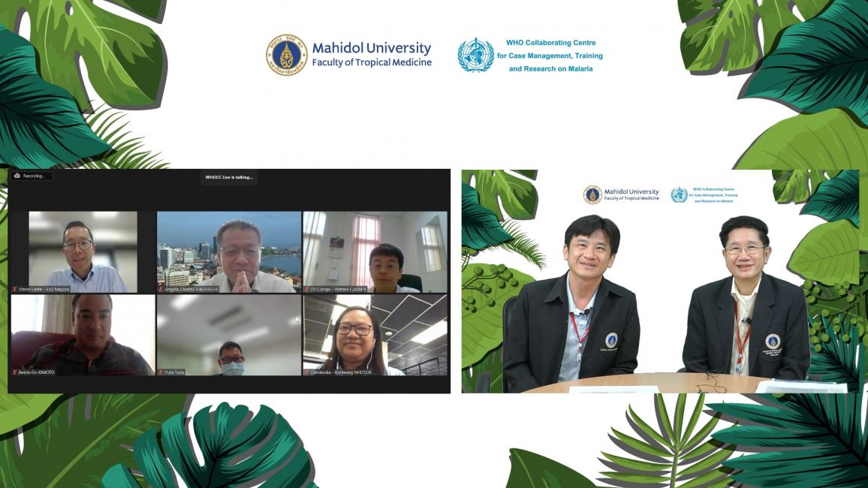
Task: Click the muted mic icon beside Benin-Go KIMOTO
Action: (x=15, y=372)
